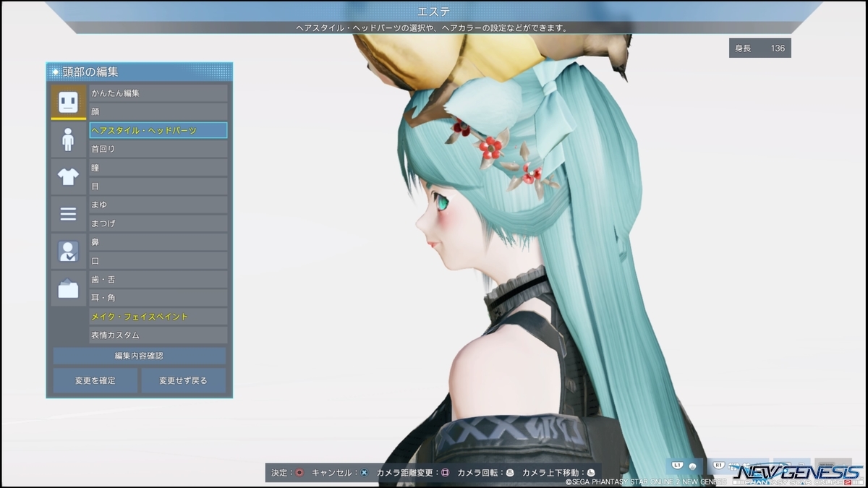
Task: Open the three-lines list tab icon
Action: click(x=68, y=214)
